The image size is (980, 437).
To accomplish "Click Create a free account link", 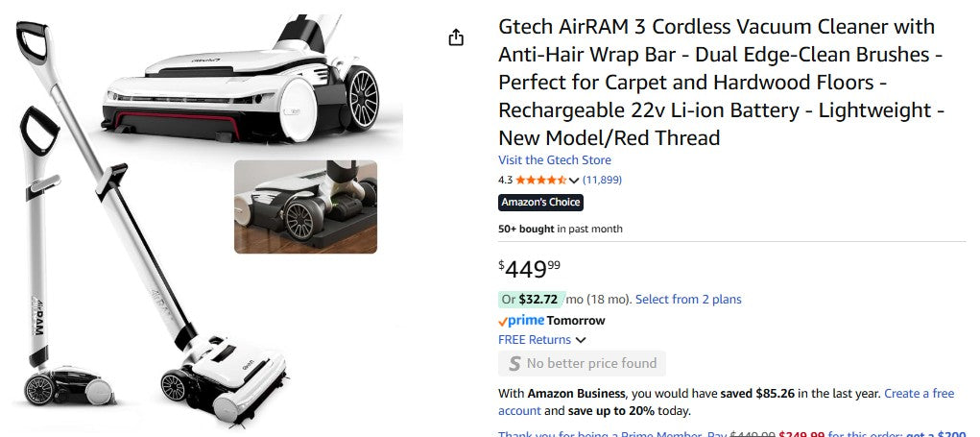I will (919, 394).
